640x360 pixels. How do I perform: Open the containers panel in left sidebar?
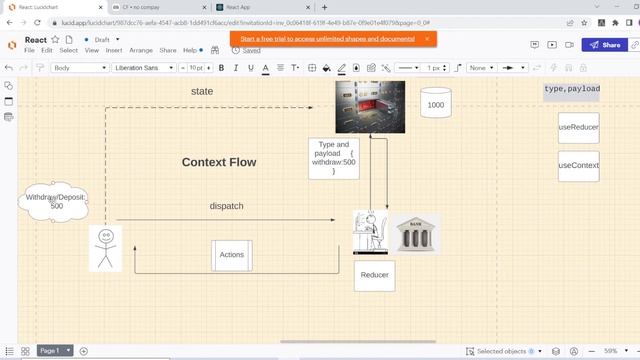[x=9, y=101]
